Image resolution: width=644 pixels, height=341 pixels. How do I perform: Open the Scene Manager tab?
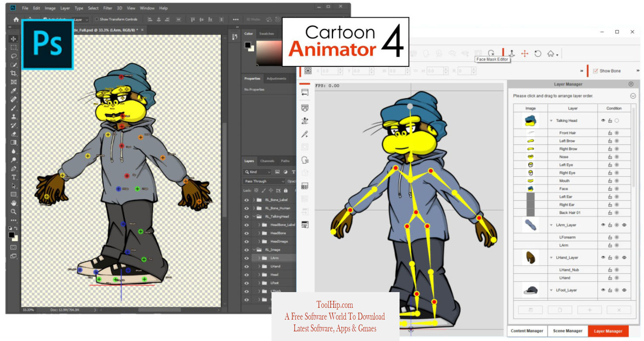point(567,331)
